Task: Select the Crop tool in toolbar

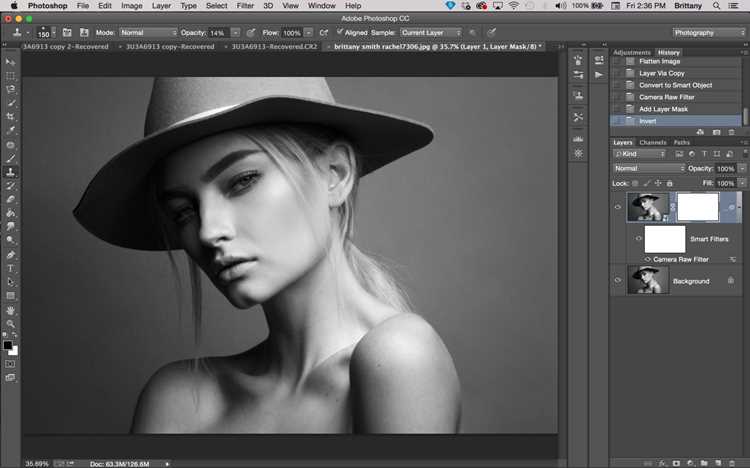Action: pyautogui.click(x=11, y=116)
